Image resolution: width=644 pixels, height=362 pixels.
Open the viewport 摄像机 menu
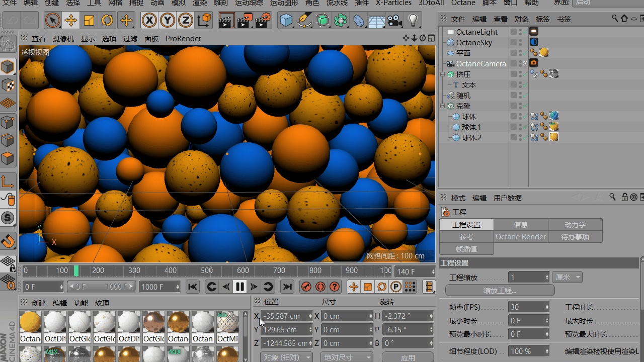[63, 39]
